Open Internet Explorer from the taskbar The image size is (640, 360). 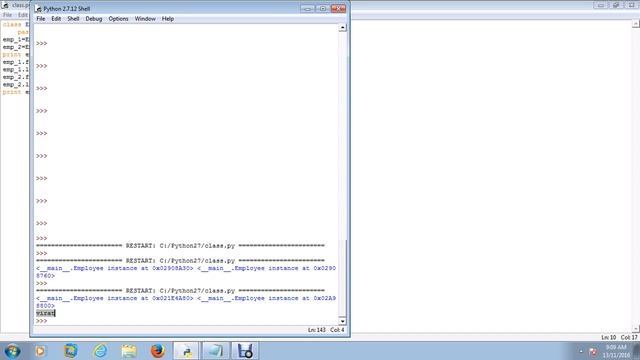coord(100,351)
